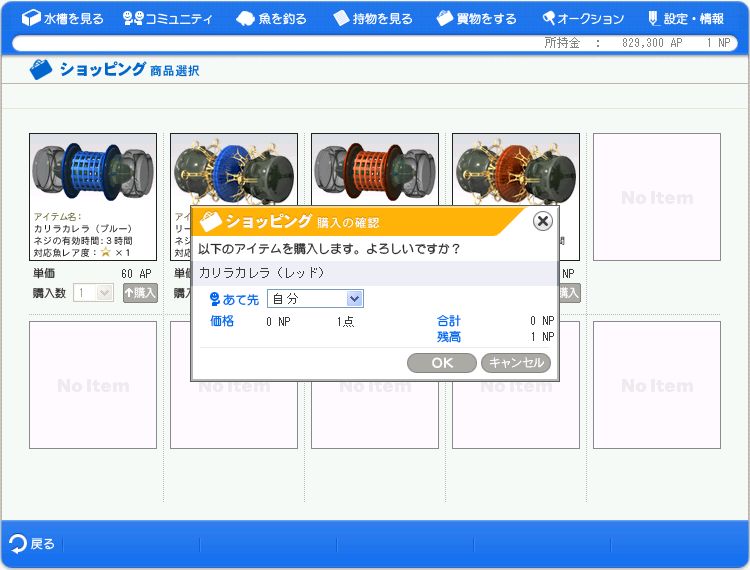Open the 購入数 quantity dropdown for カリラカレラ（ブルー）

pyautogui.click(x=94, y=293)
